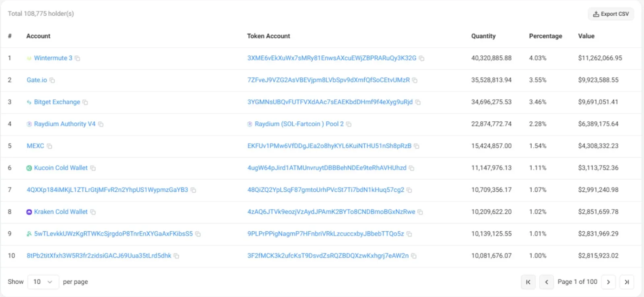Copy token account 48QiZQ2YpLSqF87g
The height and width of the screenshot is (297, 644).
409,190
